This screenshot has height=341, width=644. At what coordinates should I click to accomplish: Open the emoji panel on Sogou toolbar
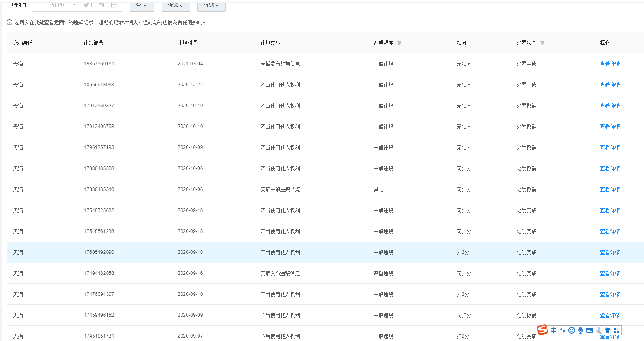572,330
